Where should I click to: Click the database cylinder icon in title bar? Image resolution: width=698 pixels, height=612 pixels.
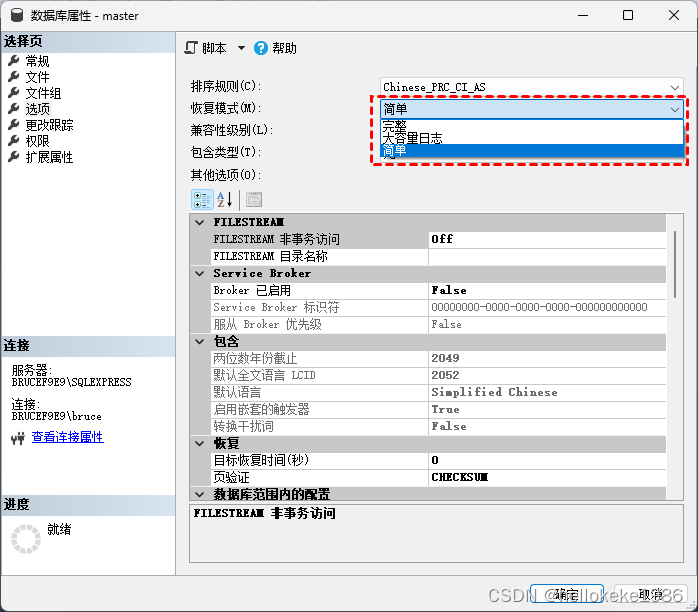[x=16, y=15]
